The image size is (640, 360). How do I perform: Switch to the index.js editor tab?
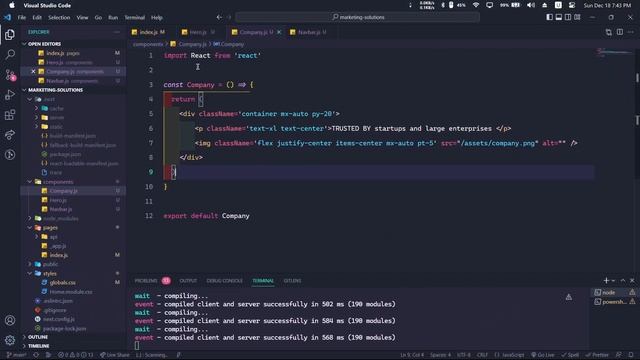tap(149, 32)
